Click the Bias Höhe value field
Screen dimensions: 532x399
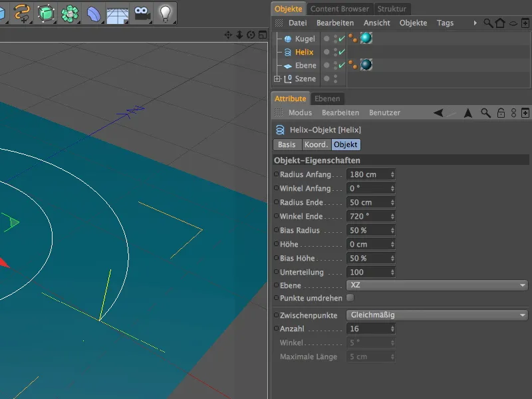371,258
